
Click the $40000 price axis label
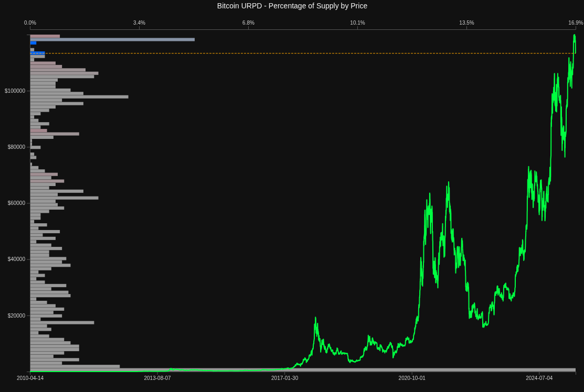click(x=16, y=259)
